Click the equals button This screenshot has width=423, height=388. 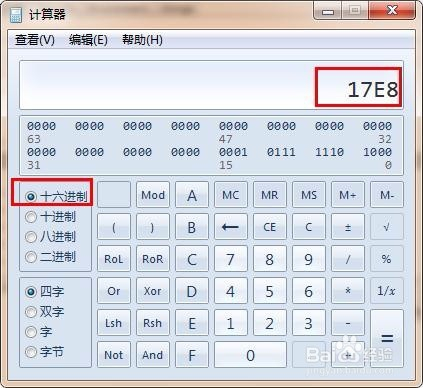387,339
